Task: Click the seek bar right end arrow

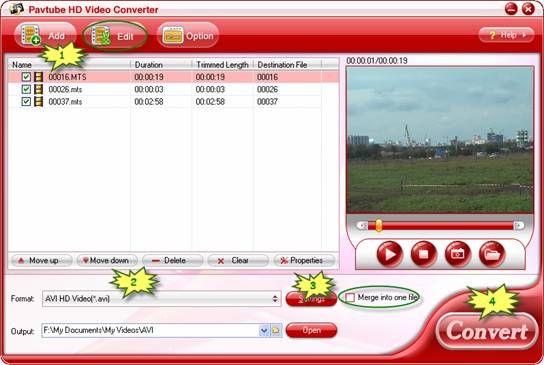Action: pyautogui.click(x=519, y=226)
